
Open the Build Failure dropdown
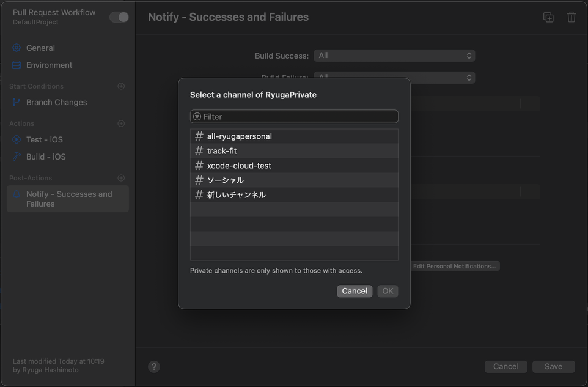pos(394,78)
